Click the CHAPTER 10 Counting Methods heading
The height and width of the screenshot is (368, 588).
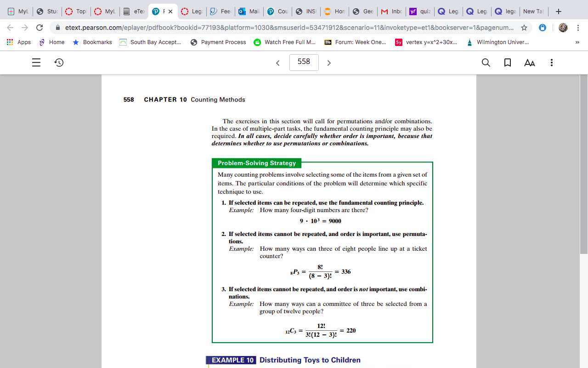pyautogui.click(x=194, y=99)
